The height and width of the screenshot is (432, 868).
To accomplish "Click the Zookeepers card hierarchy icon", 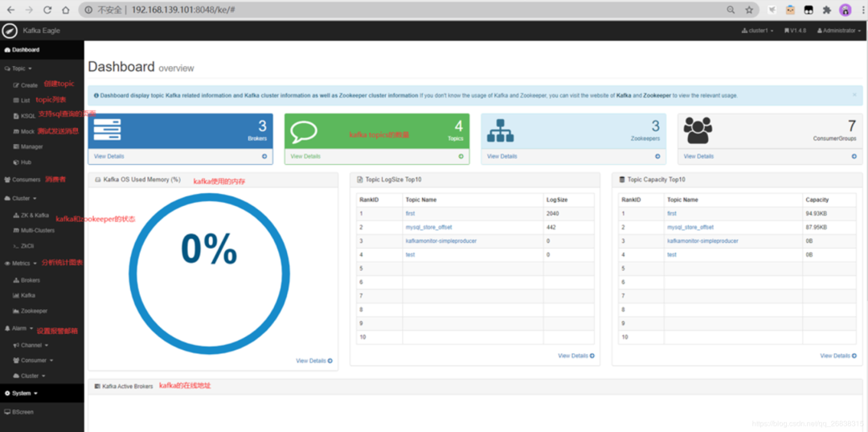I will tap(501, 130).
